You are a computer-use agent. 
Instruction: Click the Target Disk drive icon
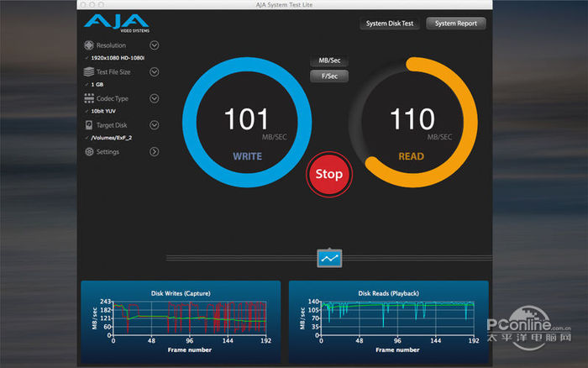(89, 125)
